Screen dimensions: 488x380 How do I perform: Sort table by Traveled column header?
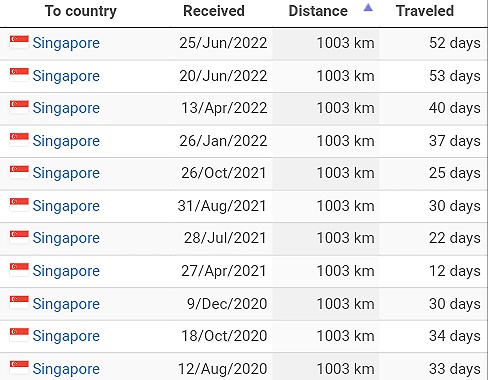(x=425, y=11)
